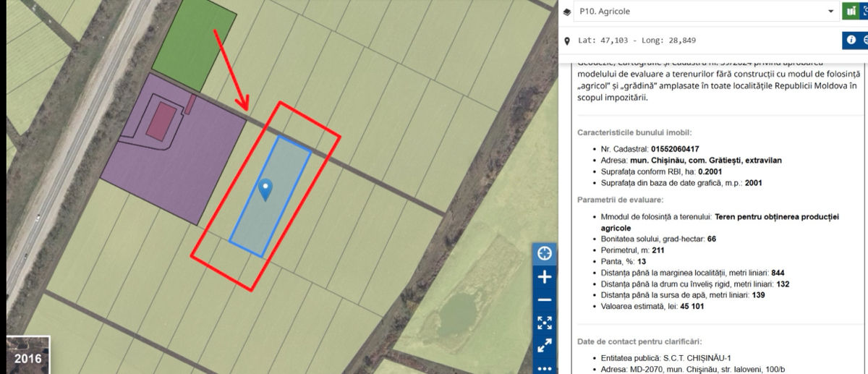Click the dropdown arrow of the layer selector
868x374 pixels.
point(830,12)
